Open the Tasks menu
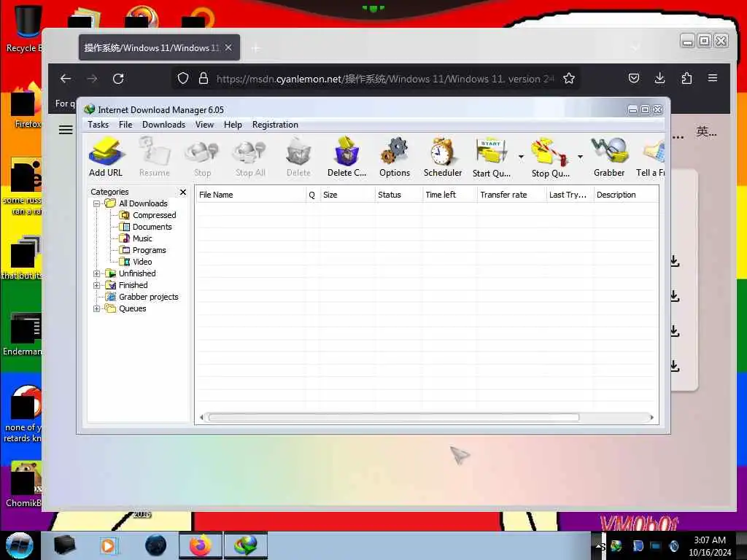 tap(98, 124)
